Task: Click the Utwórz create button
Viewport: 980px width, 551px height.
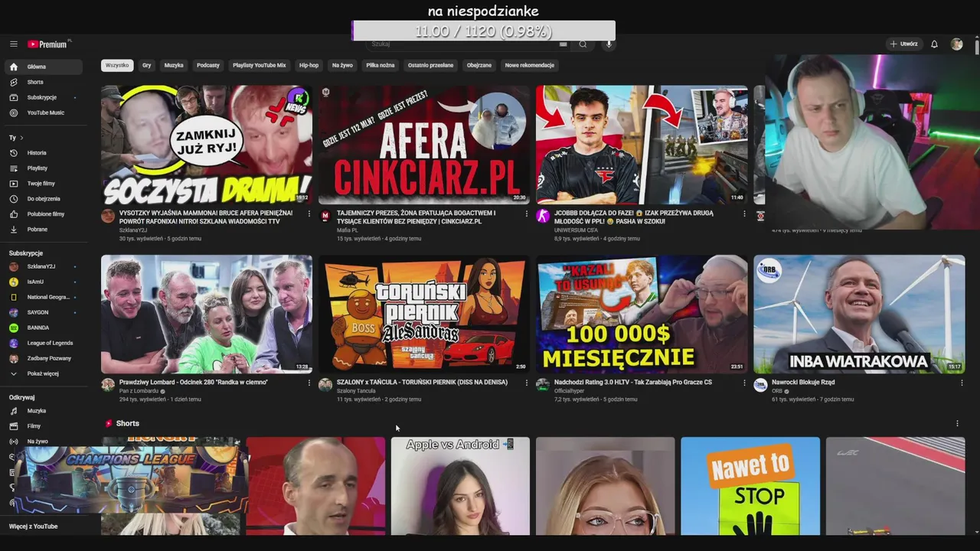Action: tap(903, 44)
